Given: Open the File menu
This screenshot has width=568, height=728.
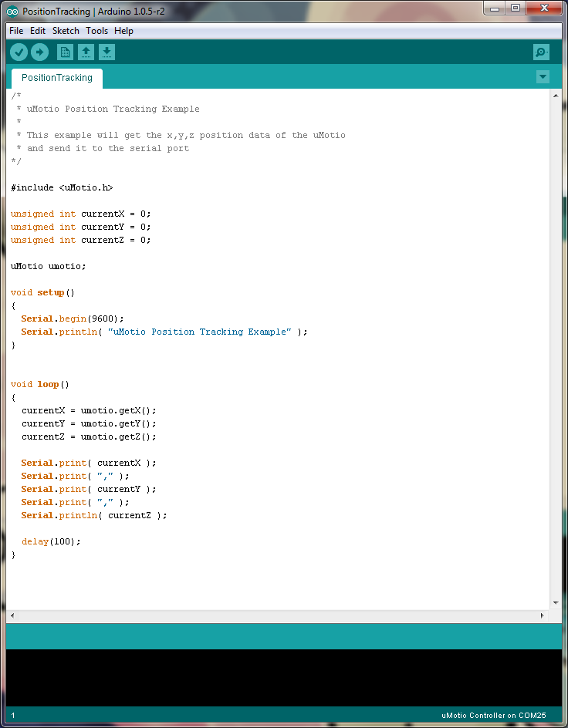Looking at the screenshot, I should click(x=16, y=31).
